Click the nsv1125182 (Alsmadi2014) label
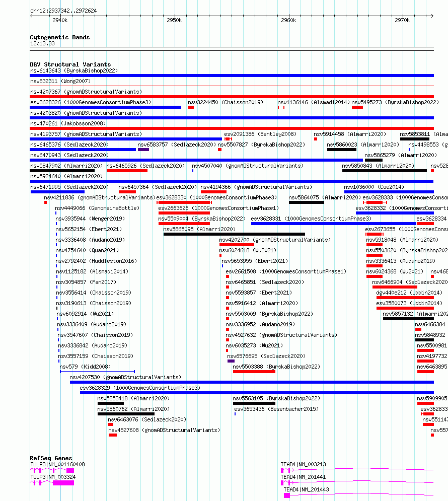This screenshot has height=501, width=448. pos(92,271)
